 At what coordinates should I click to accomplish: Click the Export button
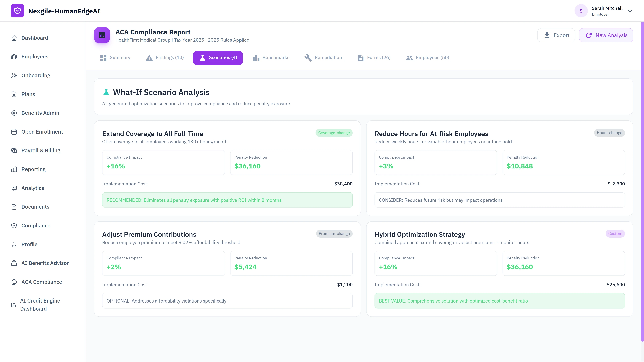pos(556,35)
